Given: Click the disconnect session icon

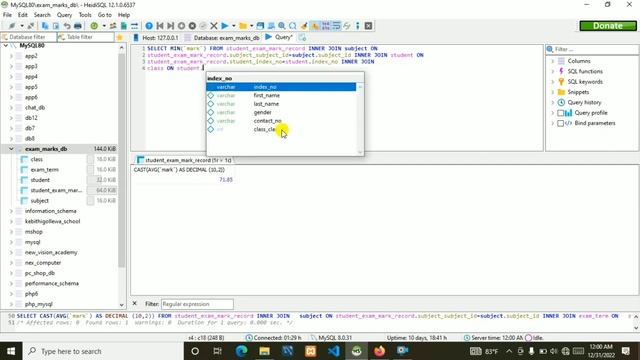Looking at the screenshot, I should (x=31, y=26).
